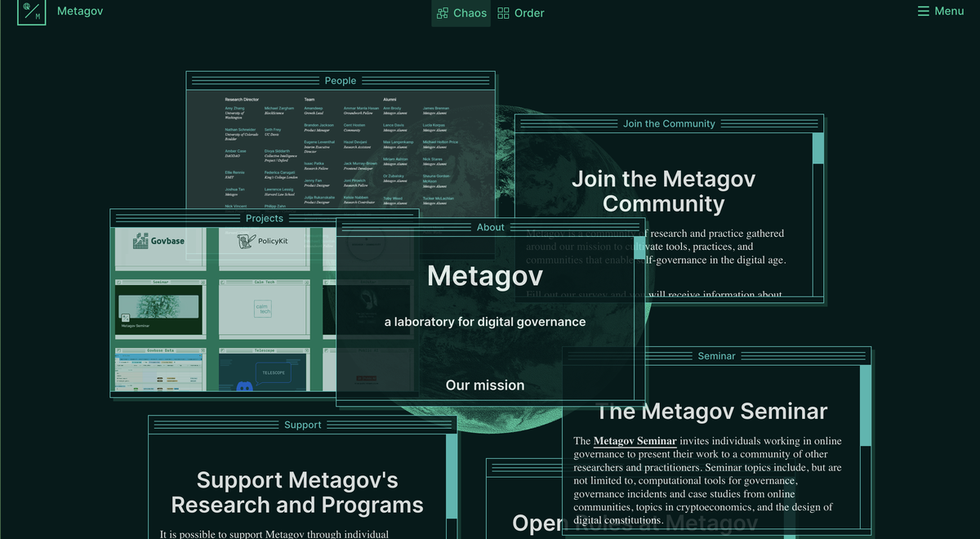Open Hazel Devjani's profile link
Image resolution: width=980 pixels, height=539 pixels.
(355, 142)
